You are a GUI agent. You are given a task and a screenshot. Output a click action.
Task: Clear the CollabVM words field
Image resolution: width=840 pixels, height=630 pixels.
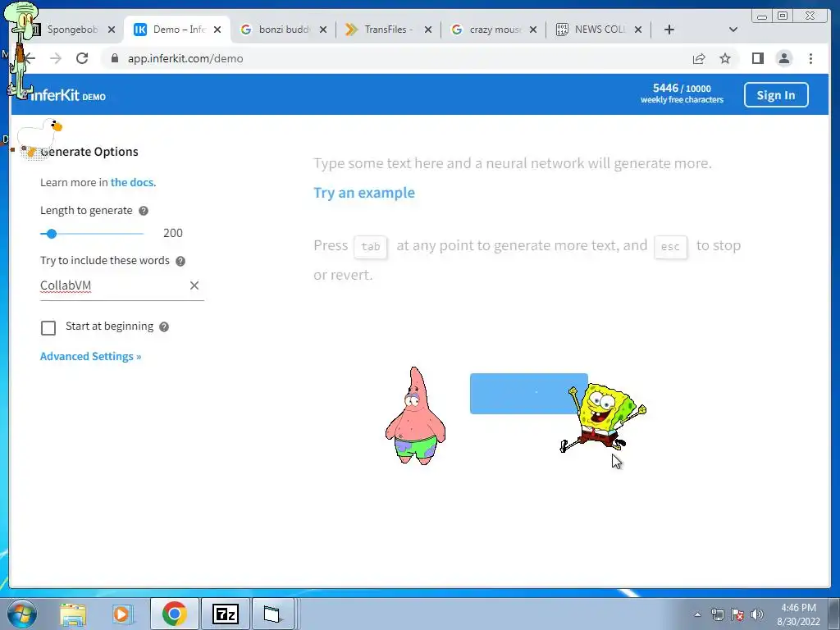[x=194, y=285]
